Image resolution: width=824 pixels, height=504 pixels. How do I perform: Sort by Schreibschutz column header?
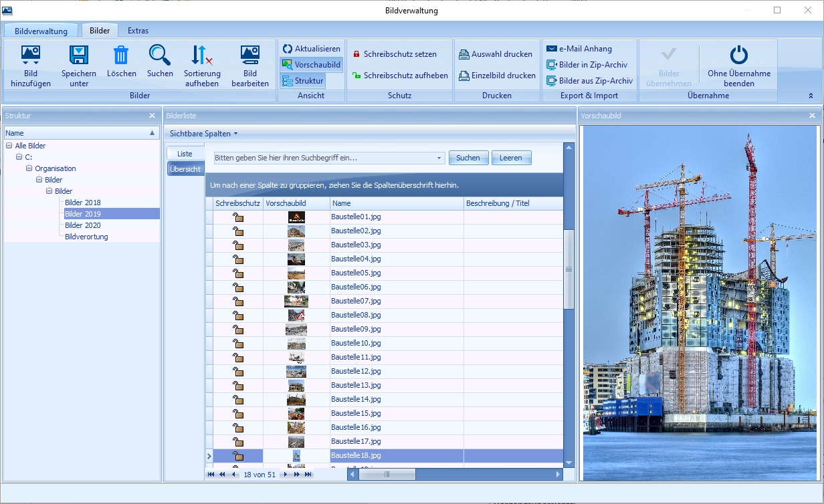tap(237, 203)
